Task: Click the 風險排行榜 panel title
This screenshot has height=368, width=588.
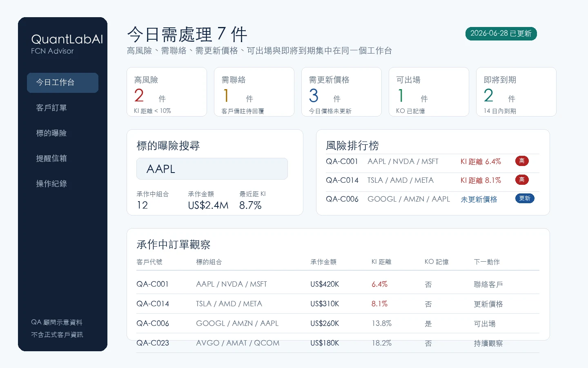Action: 352,146
